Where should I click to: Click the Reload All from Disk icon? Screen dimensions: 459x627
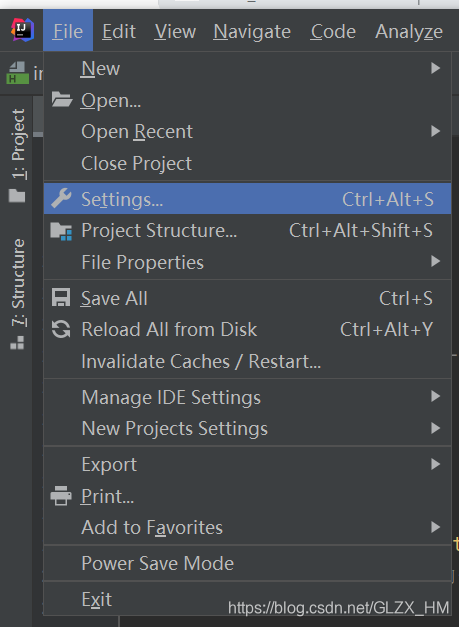[x=61, y=329]
